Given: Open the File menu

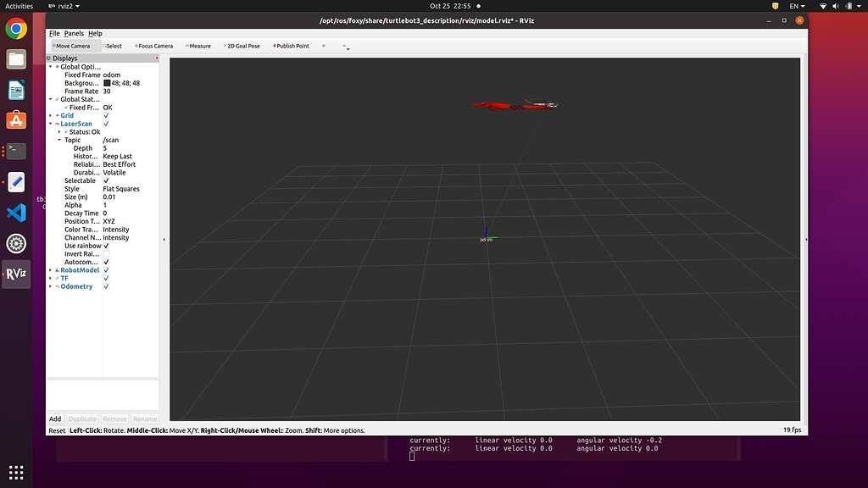Looking at the screenshot, I should click(54, 33).
